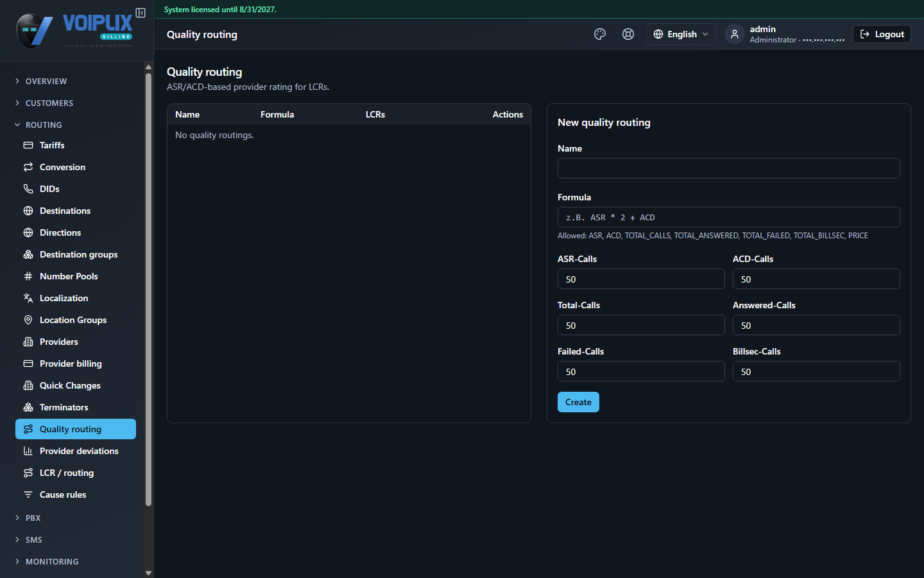Viewport: 924px width, 578px height.
Task: Click 'No quality routings.' text
Action: (214, 135)
